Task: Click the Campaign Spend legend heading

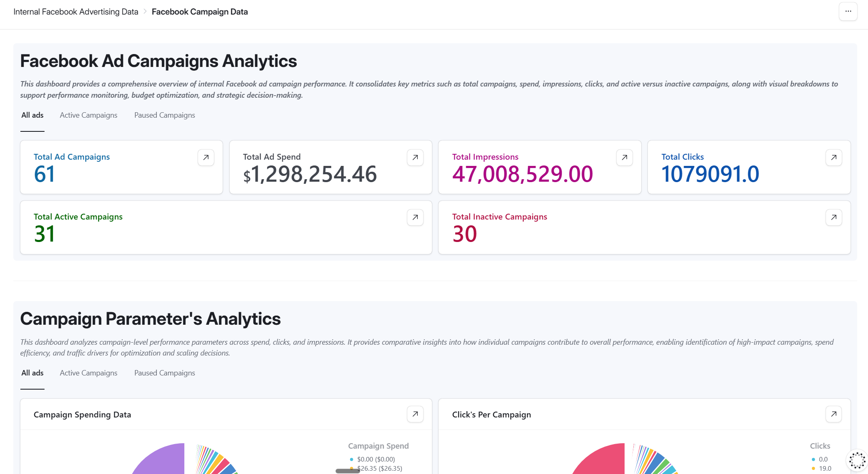Action: [x=378, y=446]
